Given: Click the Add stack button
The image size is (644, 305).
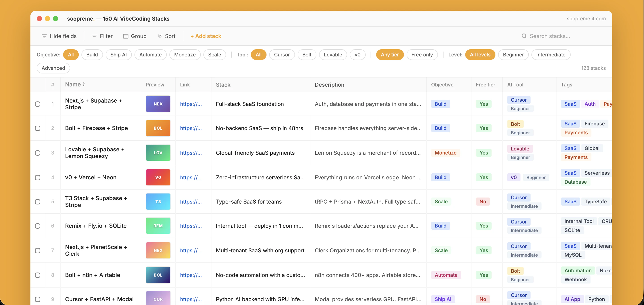Looking at the screenshot, I should [x=206, y=36].
